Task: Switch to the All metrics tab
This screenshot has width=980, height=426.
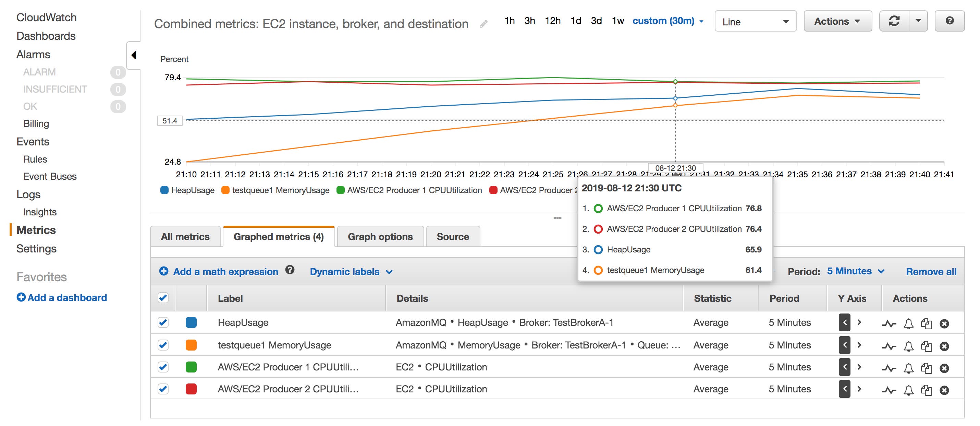Action: pyautogui.click(x=185, y=236)
